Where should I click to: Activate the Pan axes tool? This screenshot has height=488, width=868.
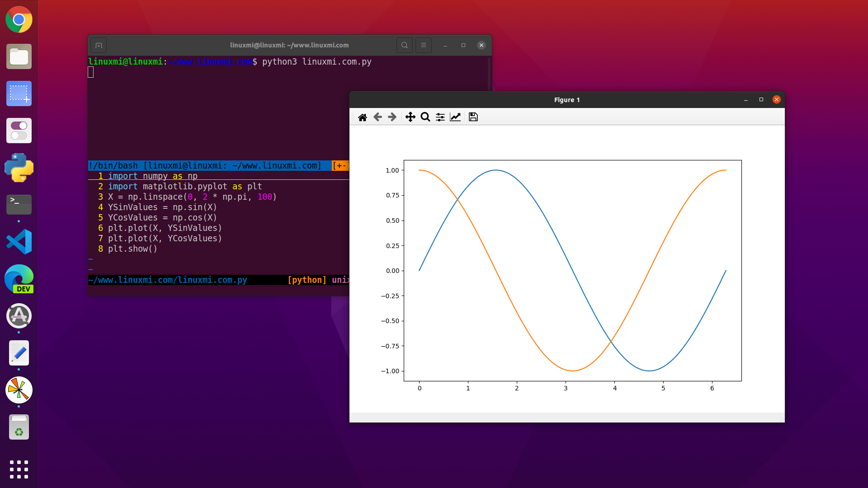click(x=410, y=117)
